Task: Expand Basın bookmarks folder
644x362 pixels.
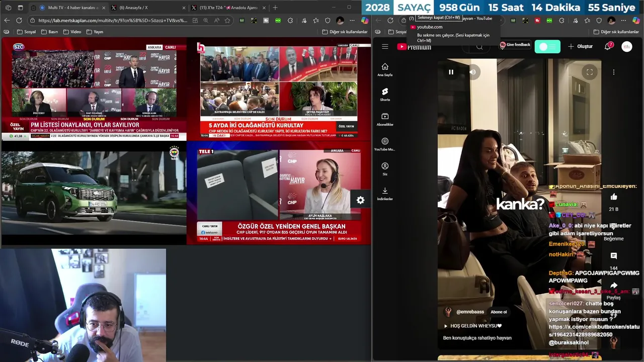Action: 49,32
